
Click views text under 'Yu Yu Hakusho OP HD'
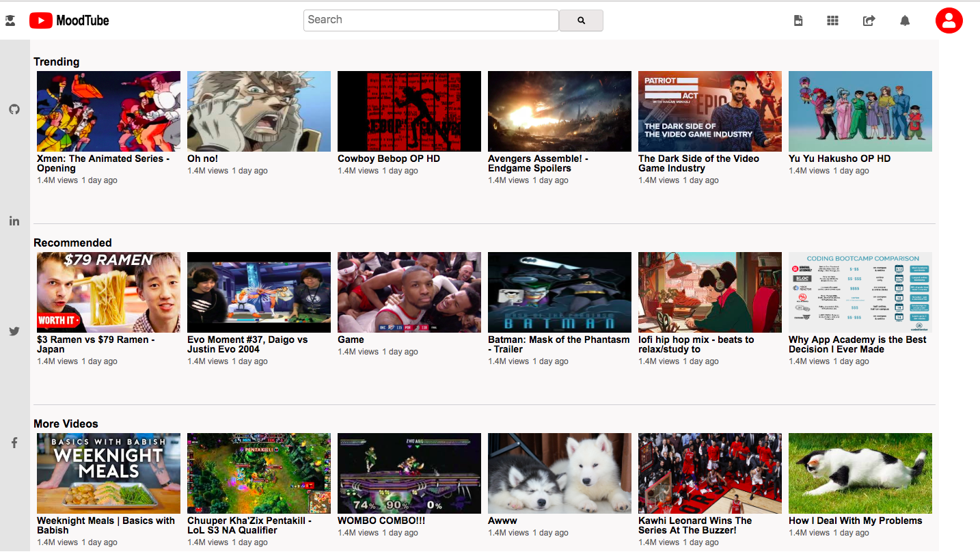point(809,171)
